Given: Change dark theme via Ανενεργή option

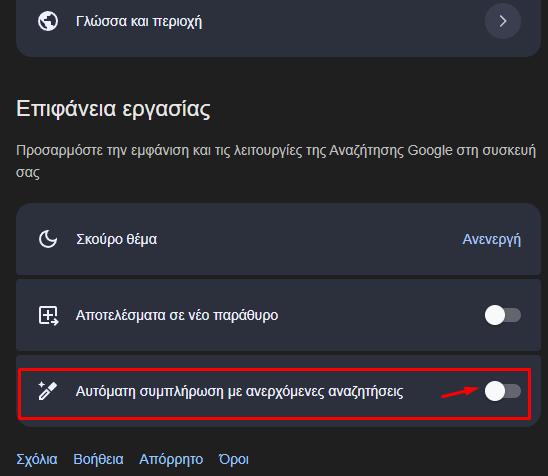Looking at the screenshot, I should [491, 240].
